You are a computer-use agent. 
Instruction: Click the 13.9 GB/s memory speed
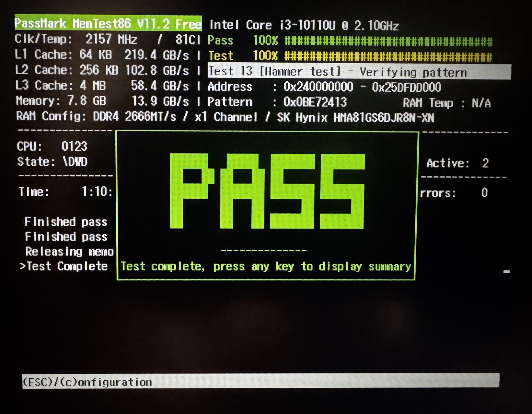pos(160,101)
